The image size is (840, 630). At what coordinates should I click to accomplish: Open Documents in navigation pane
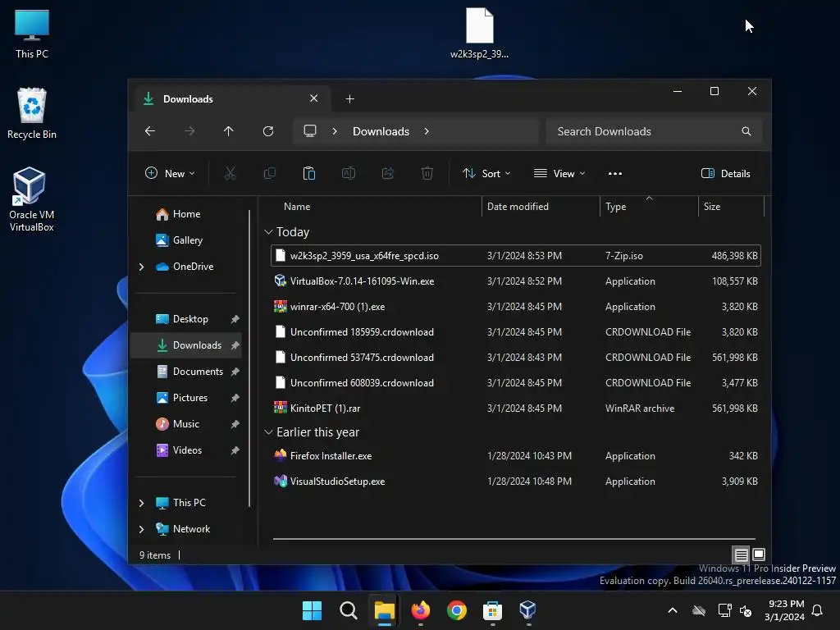point(185,372)
